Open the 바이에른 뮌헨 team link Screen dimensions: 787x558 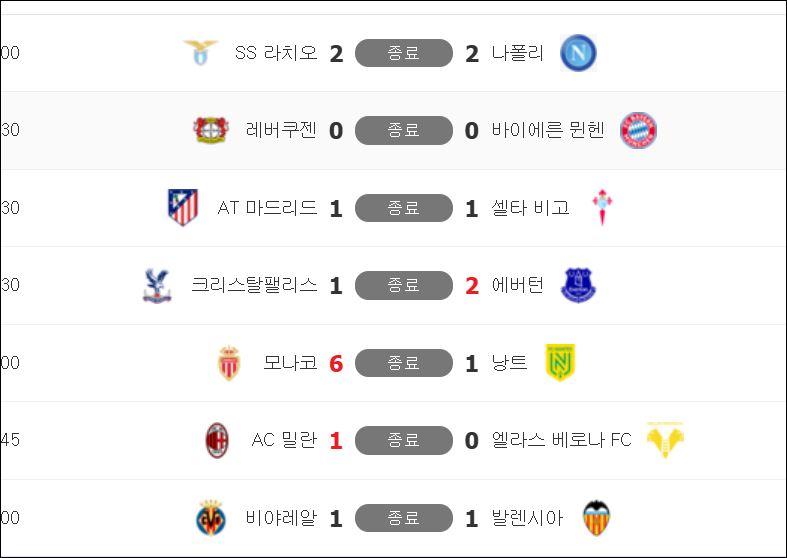pyautogui.click(x=548, y=130)
